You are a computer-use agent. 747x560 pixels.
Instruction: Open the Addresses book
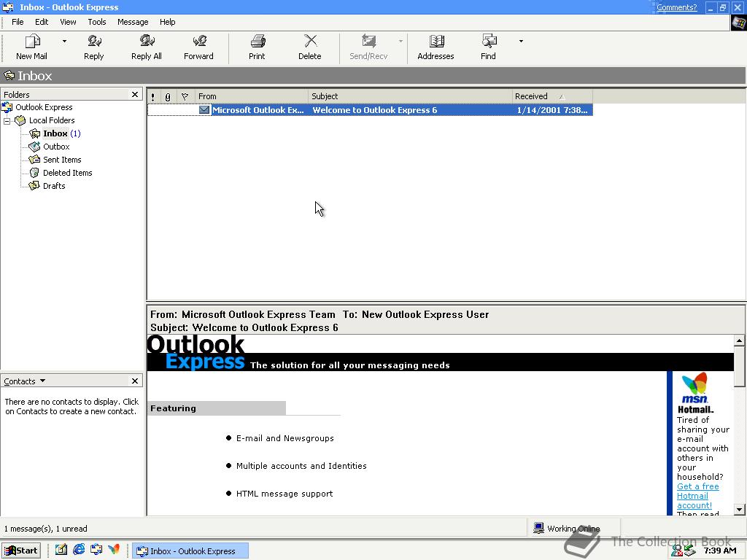[x=436, y=47]
